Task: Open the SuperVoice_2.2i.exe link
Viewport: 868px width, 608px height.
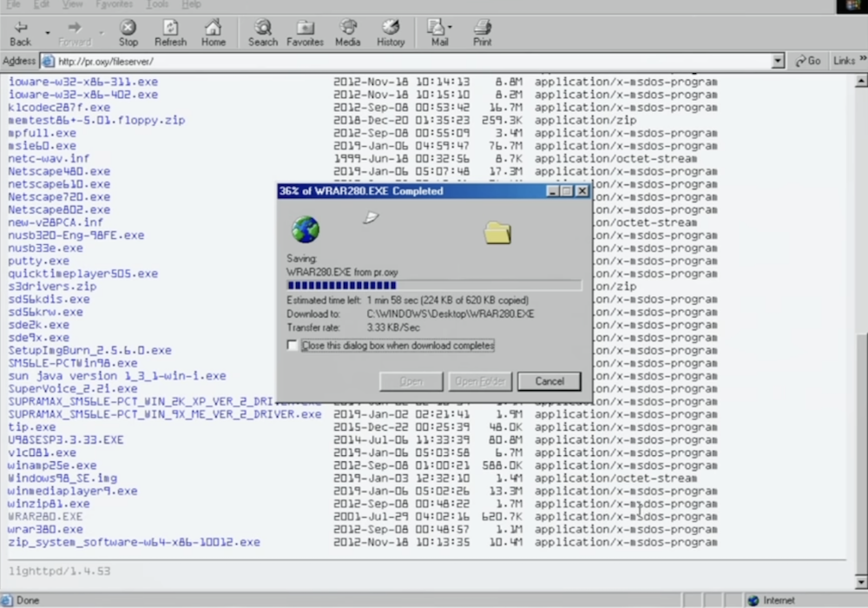Action: tap(73, 389)
